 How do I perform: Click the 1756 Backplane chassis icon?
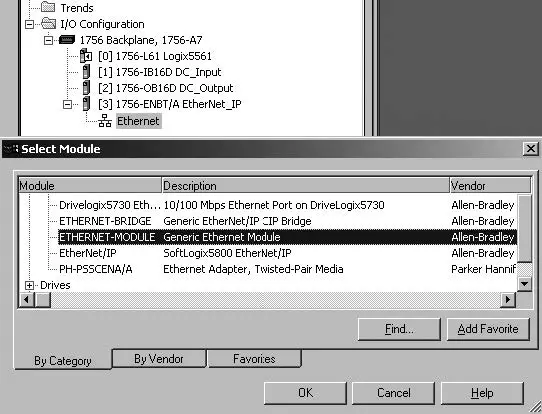pos(67,40)
